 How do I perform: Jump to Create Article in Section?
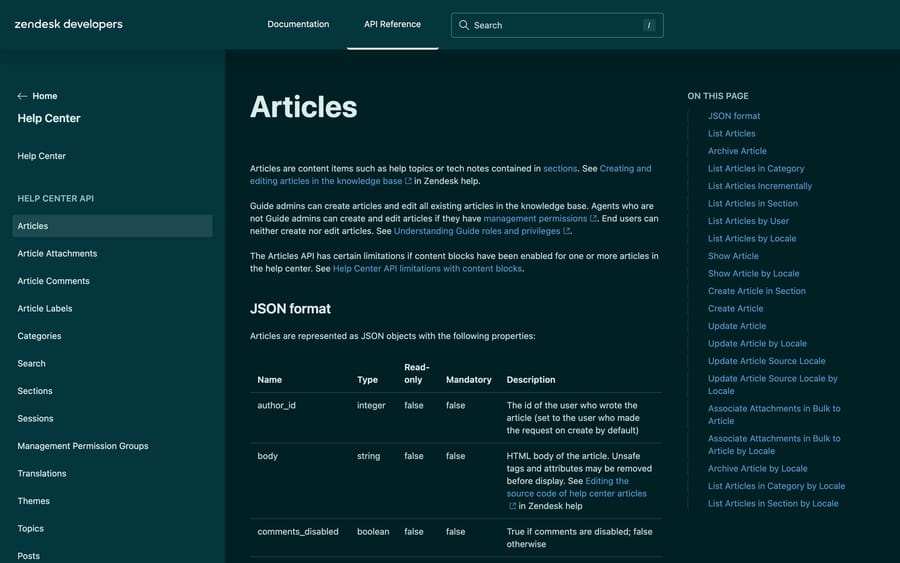click(x=757, y=291)
